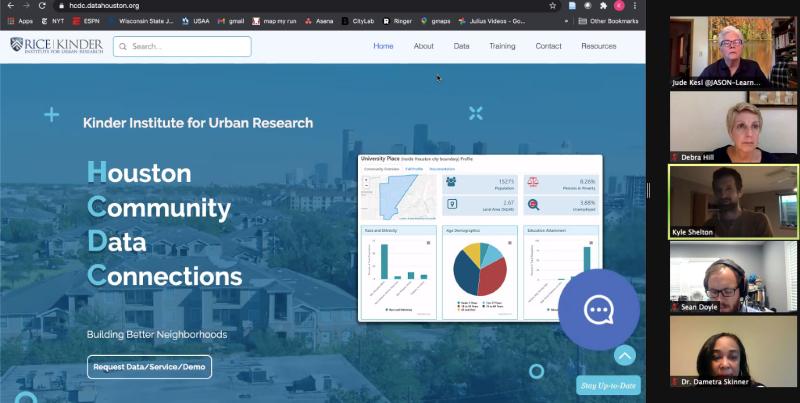800x403 pixels.
Task: Click the Rice Kinder Institute logo
Action: coord(57,45)
